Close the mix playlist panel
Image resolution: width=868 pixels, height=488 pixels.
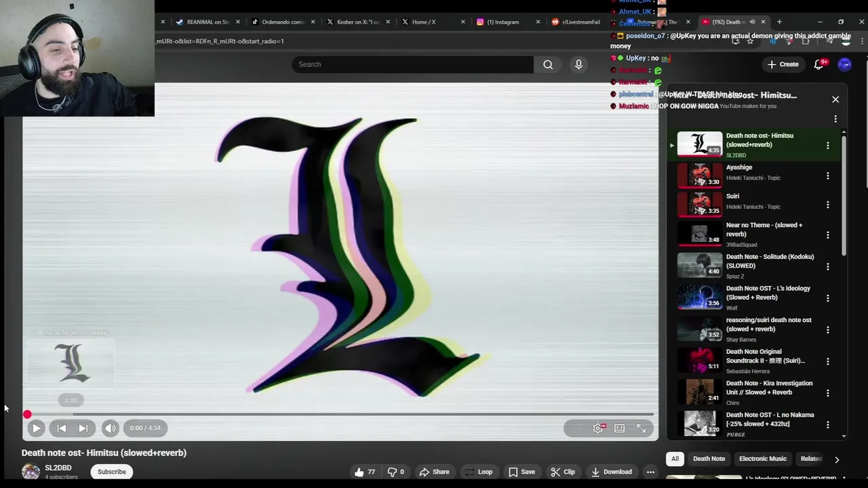coord(835,100)
